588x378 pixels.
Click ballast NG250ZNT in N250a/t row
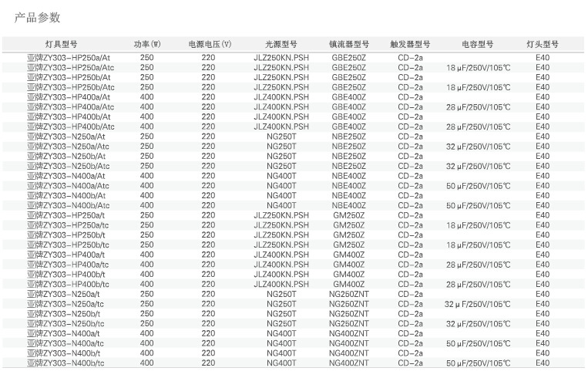tap(349, 294)
